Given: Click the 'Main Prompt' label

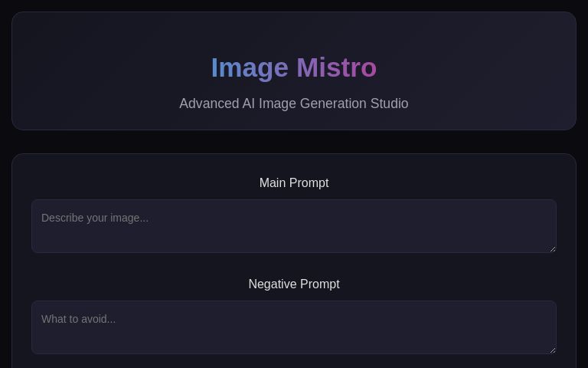Looking at the screenshot, I should (x=294, y=183).
